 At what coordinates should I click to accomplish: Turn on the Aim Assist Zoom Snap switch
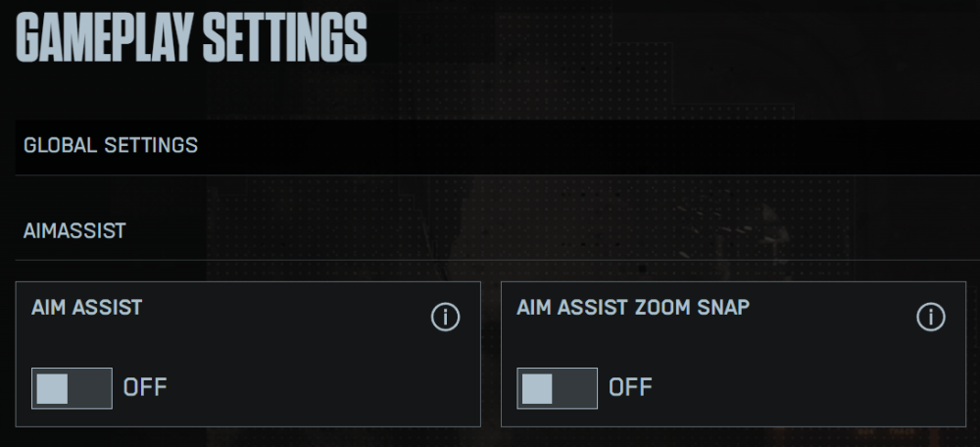(x=557, y=388)
